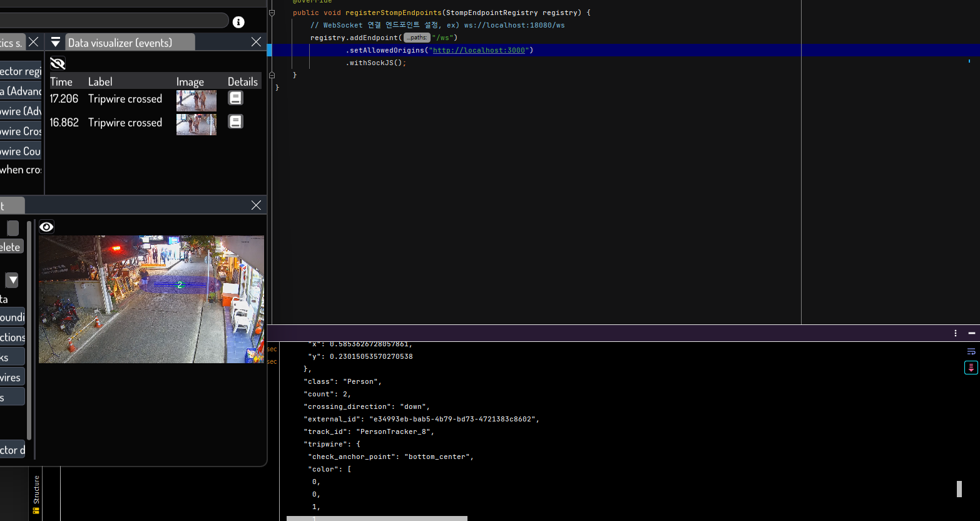
Task: Collapse the registerStompEndpoints method fold marker
Action: pos(272,13)
